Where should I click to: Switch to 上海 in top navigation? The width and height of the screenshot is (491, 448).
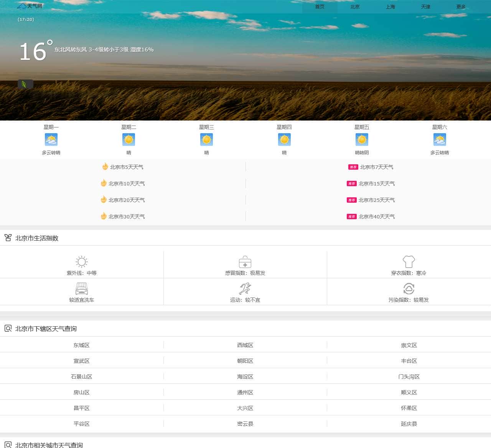click(390, 7)
